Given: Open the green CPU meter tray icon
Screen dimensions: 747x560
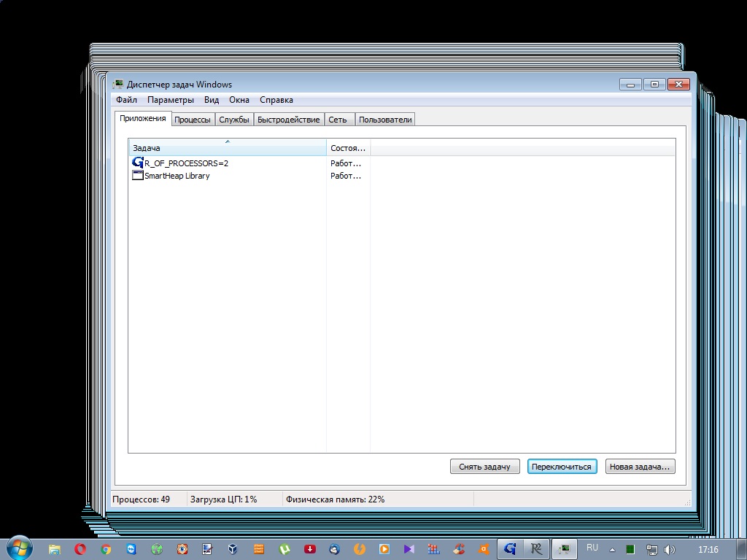Looking at the screenshot, I should click(630, 550).
